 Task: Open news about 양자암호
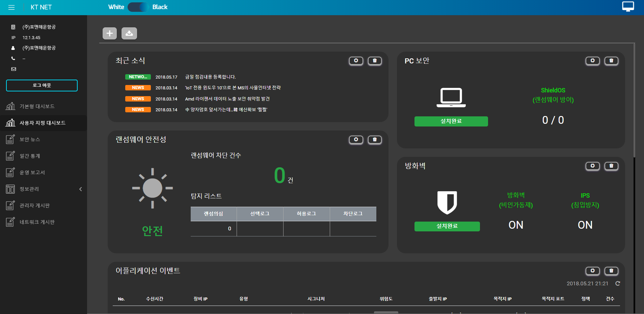click(x=226, y=110)
